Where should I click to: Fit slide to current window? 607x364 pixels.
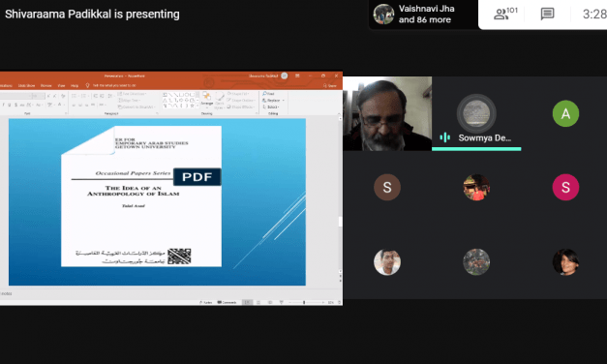[x=340, y=302]
